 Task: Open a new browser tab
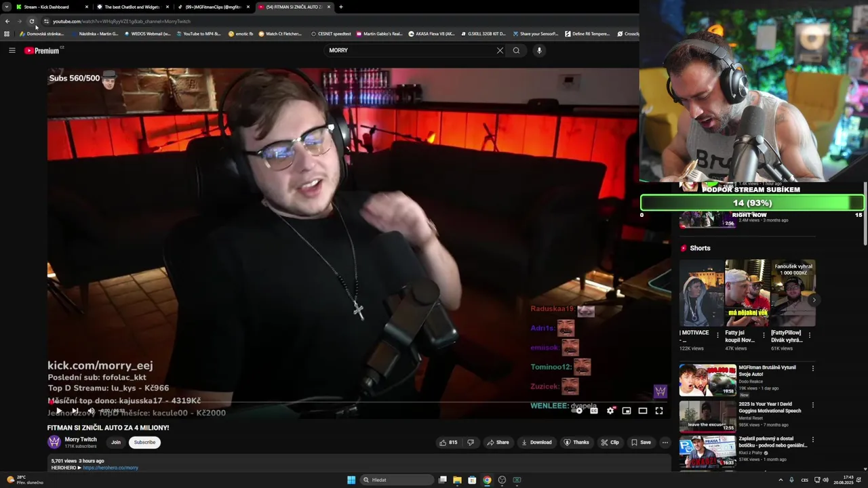tap(340, 7)
